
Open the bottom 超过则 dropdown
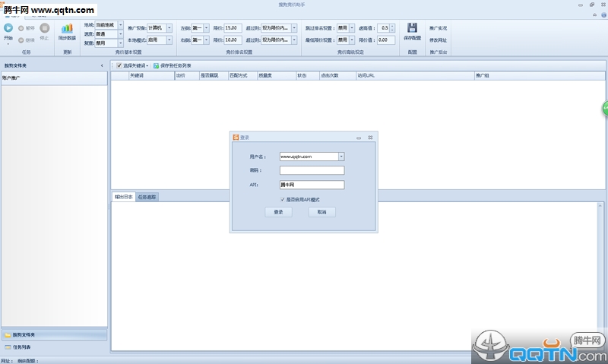[x=294, y=40]
